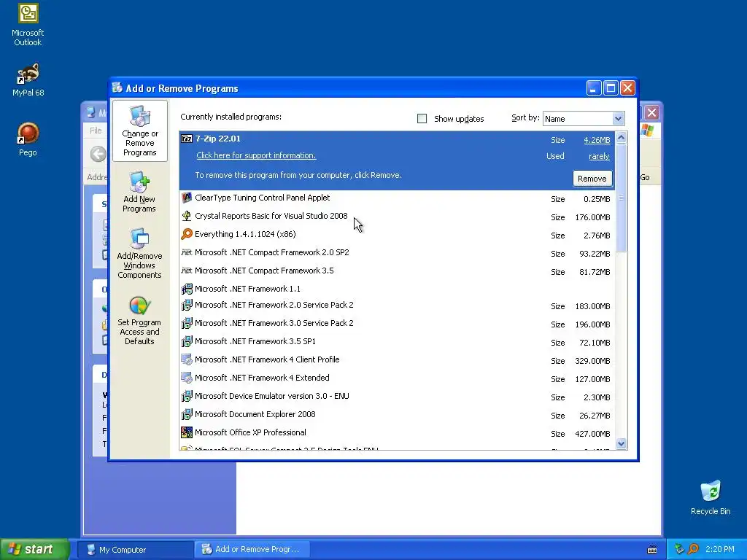Click the Everything 1.4.1.1024 magnifier icon
Screen dimensions: 747x560
click(x=187, y=234)
